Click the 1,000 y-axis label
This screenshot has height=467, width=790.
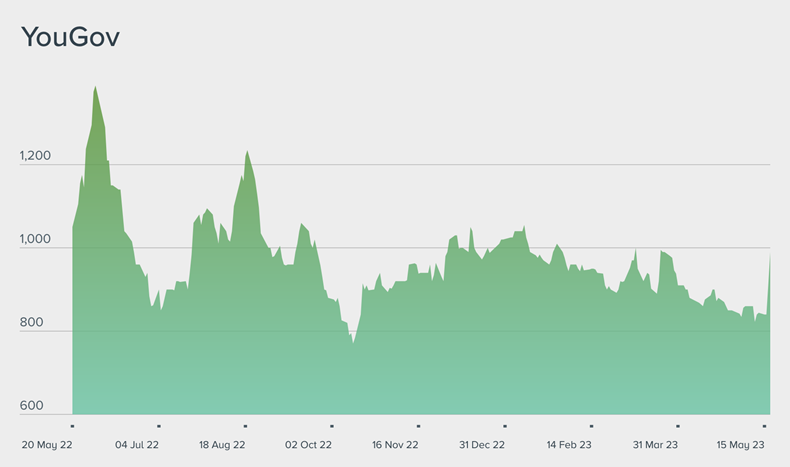pyautogui.click(x=35, y=239)
